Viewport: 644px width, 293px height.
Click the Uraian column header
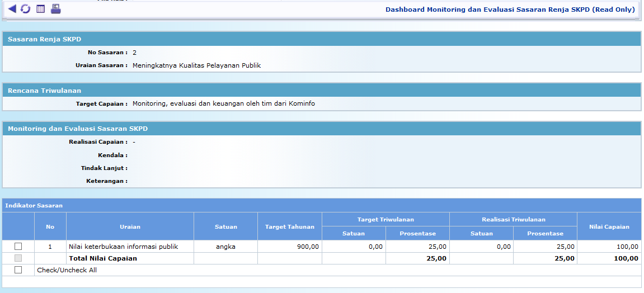point(130,226)
